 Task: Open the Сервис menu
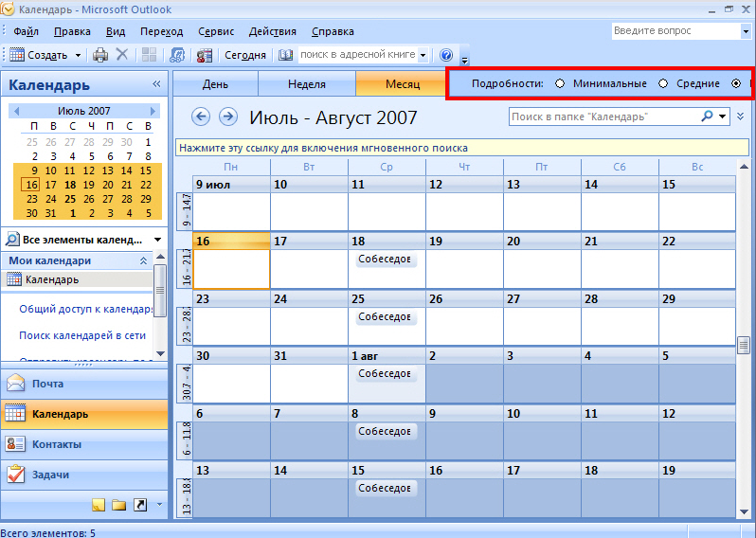216,32
